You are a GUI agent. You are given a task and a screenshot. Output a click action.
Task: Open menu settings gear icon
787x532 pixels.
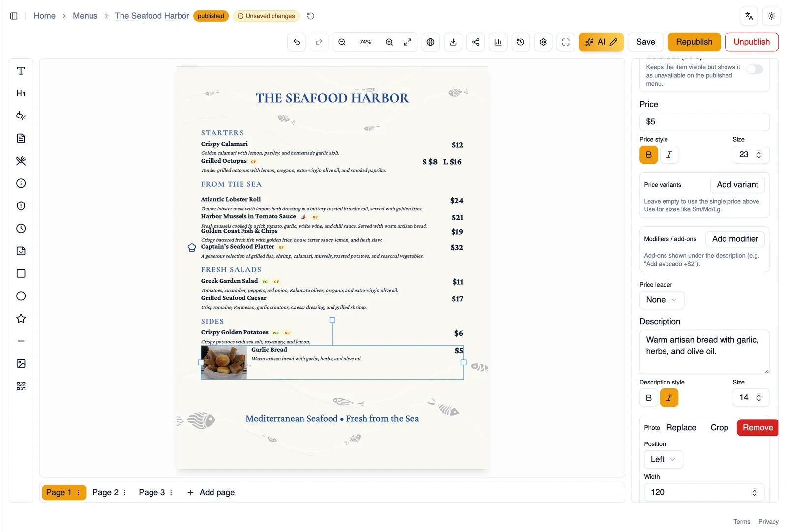click(x=543, y=42)
